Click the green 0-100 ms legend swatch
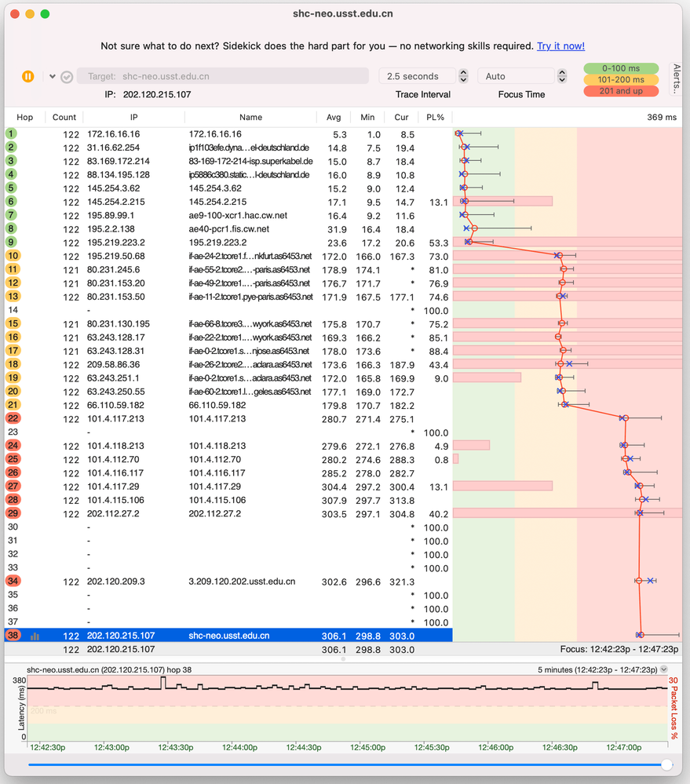690x784 pixels. coord(621,68)
